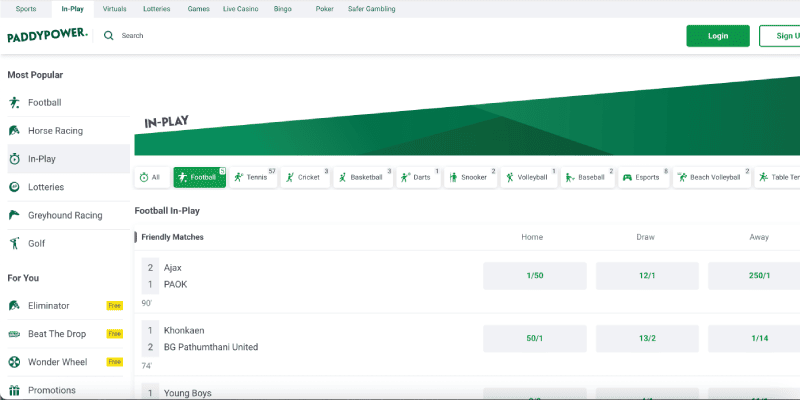800x400 pixels.
Task: Bet Khonkaen home at 50/1
Action: click(535, 338)
